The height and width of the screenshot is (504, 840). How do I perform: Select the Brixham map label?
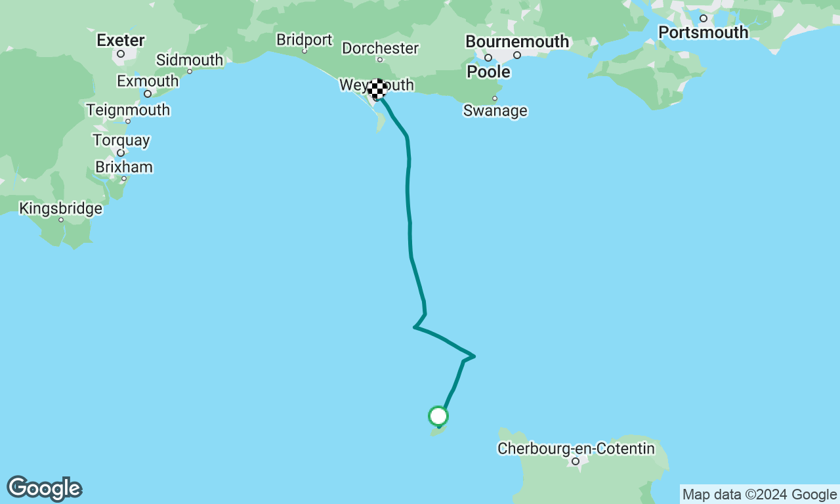point(124,167)
